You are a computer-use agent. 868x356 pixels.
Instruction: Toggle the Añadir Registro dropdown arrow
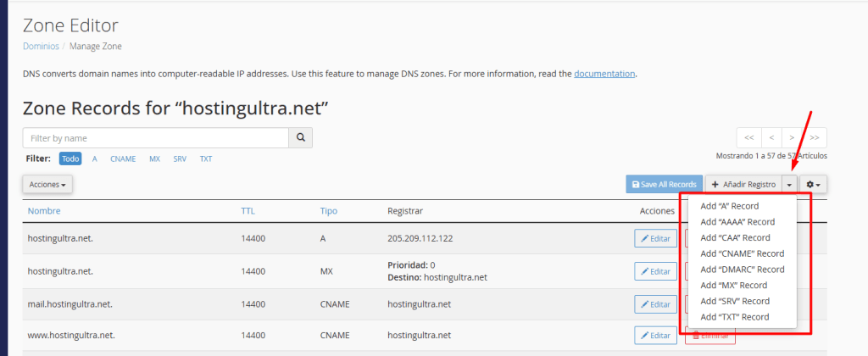pos(789,184)
